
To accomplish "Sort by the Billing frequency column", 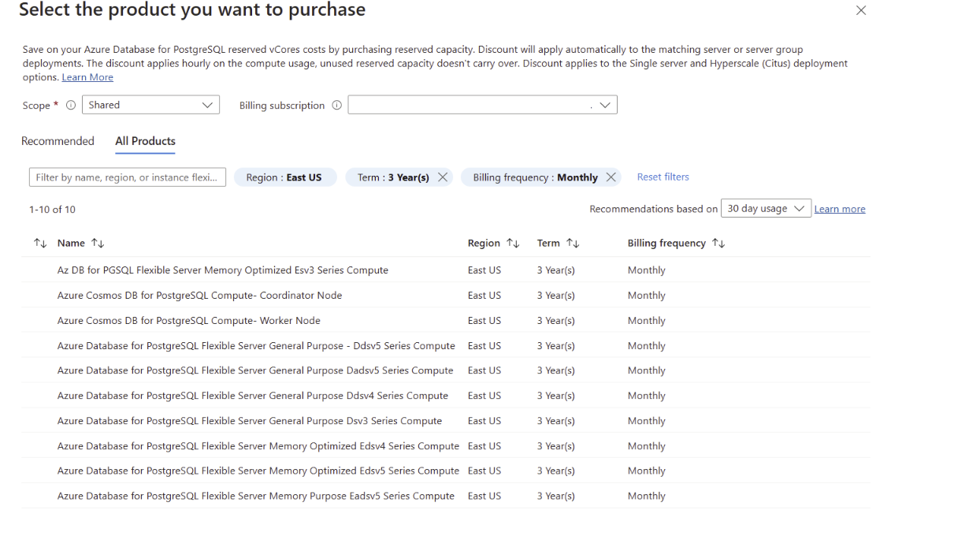I will tap(718, 243).
